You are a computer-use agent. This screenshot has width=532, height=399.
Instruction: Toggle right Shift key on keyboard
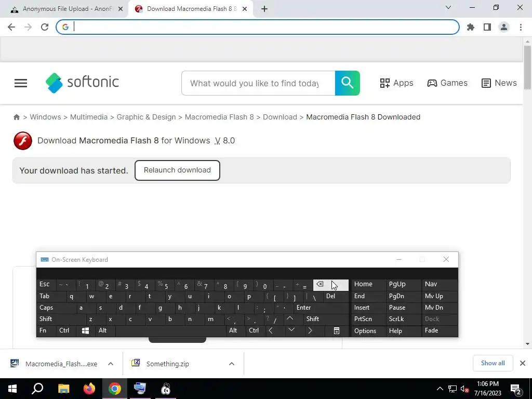point(326,320)
